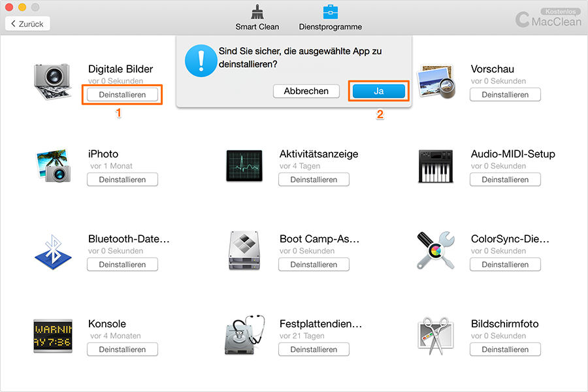Select the Konsole app name
588x392 pixels.
click(x=107, y=324)
